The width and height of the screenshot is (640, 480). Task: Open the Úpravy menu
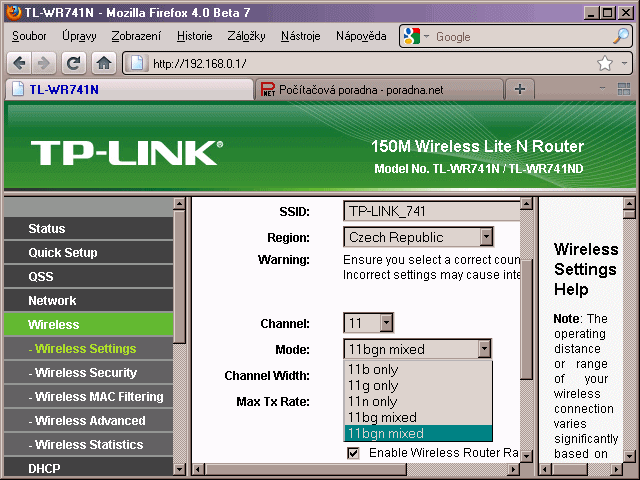79,36
